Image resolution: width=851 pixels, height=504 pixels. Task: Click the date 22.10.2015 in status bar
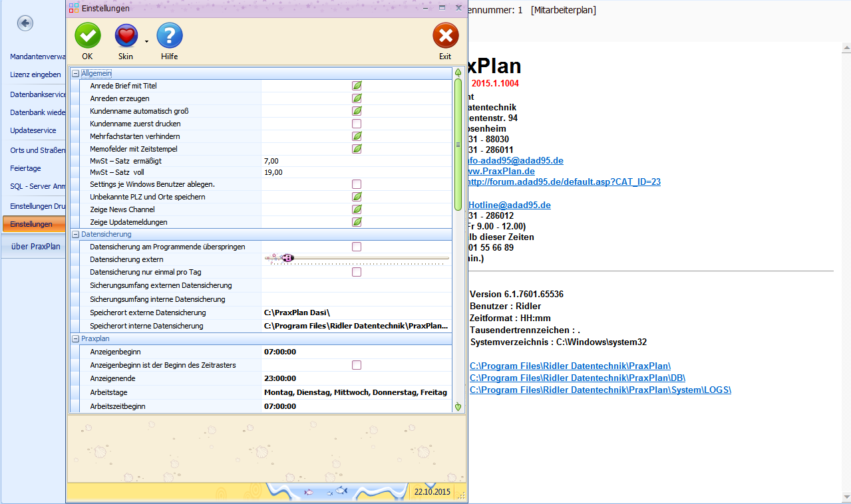coord(432,492)
